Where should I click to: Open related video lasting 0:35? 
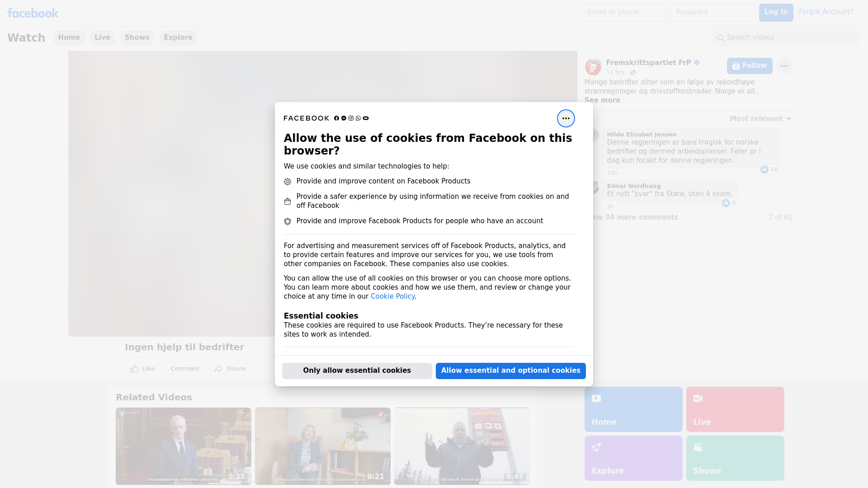point(183,446)
